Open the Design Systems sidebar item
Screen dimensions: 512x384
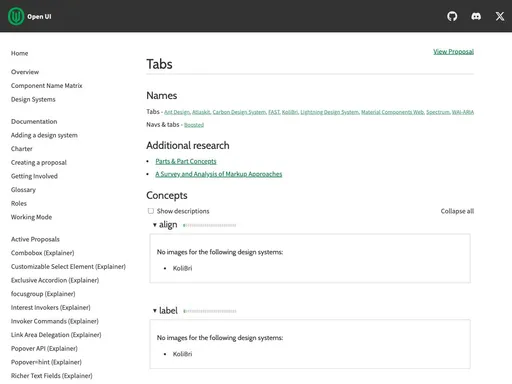(33, 99)
